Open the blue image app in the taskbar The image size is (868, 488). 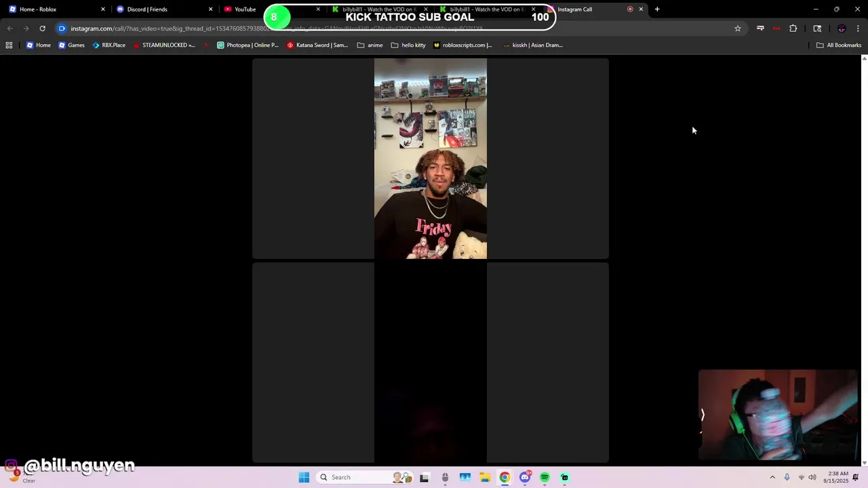(465, 477)
